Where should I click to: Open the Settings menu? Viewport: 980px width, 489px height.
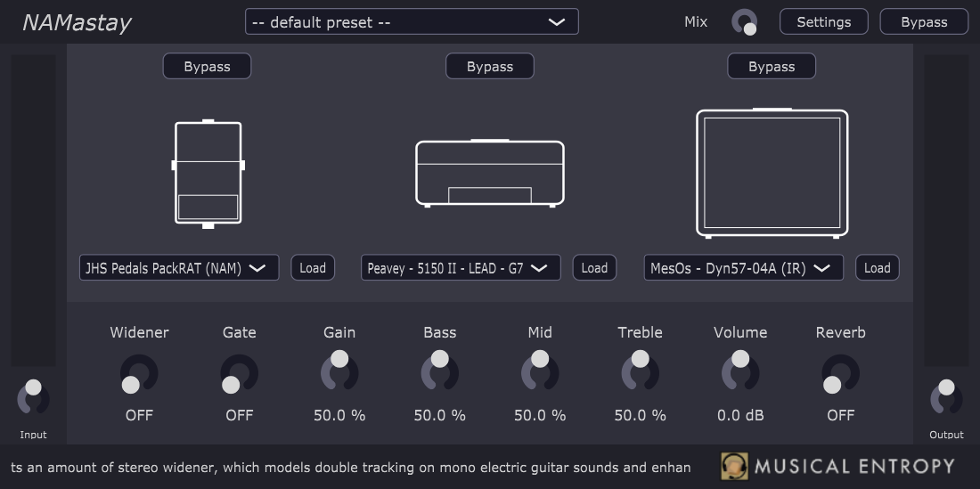824,22
